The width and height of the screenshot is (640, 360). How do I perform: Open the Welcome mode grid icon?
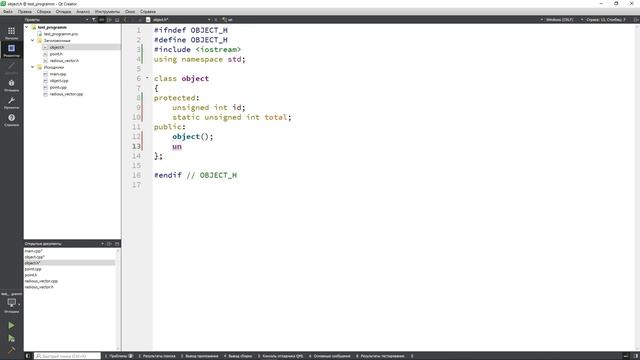[11, 31]
